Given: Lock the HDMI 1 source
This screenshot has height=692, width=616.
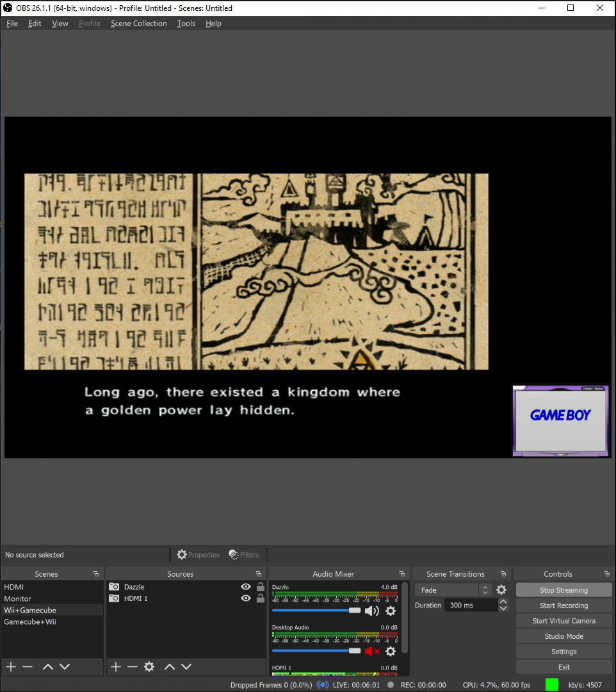Looking at the screenshot, I should pos(261,598).
